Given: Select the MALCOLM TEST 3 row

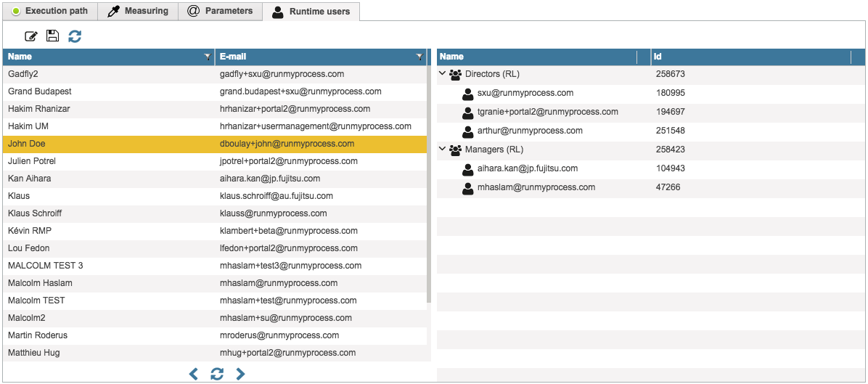Looking at the screenshot, I should (x=215, y=266).
